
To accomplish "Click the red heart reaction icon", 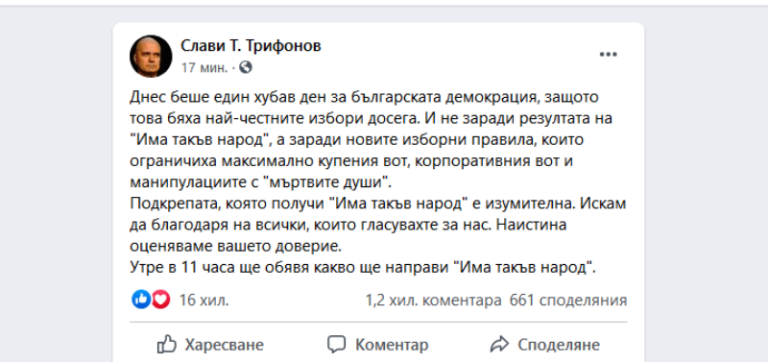I will (x=161, y=299).
